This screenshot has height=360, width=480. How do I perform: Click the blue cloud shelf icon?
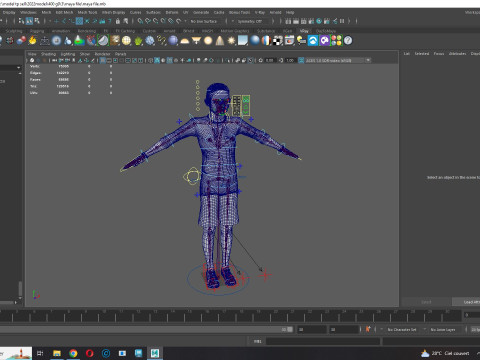tap(313, 41)
